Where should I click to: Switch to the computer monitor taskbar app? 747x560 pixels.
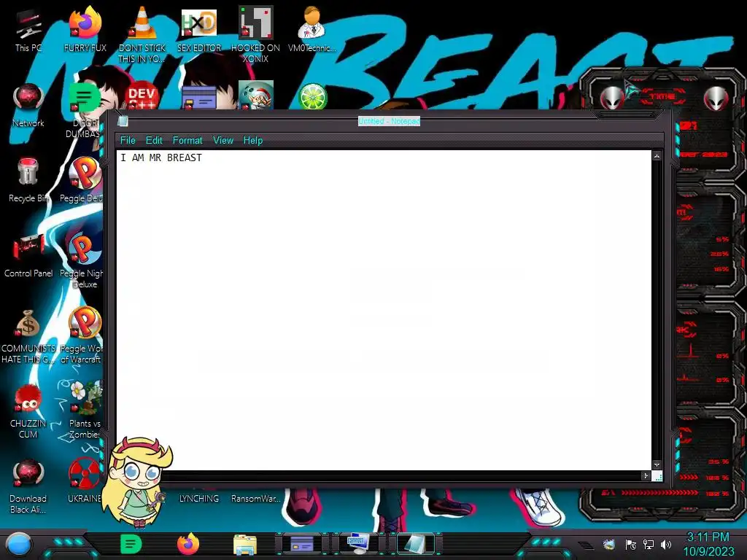click(x=358, y=543)
